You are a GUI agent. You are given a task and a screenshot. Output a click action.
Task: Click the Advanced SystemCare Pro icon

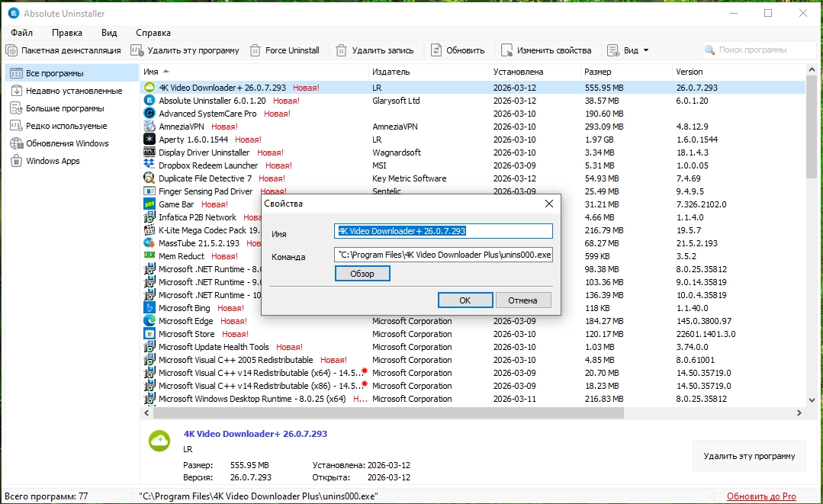pos(149,114)
